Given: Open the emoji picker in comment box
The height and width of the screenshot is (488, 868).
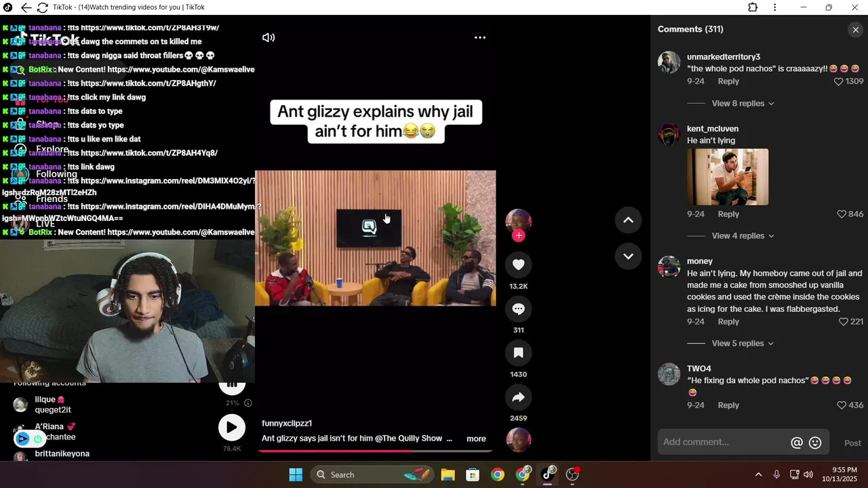Looking at the screenshot, I should [x=815, y=443].
